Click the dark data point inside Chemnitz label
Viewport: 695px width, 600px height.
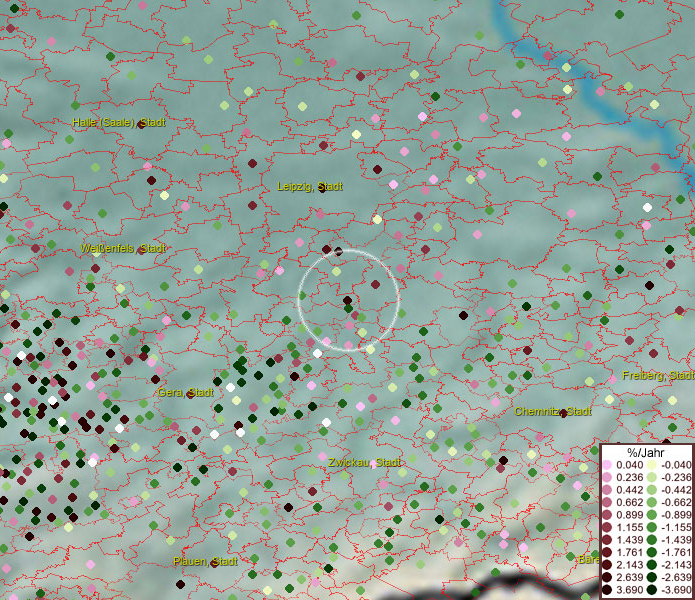(563, 413)
